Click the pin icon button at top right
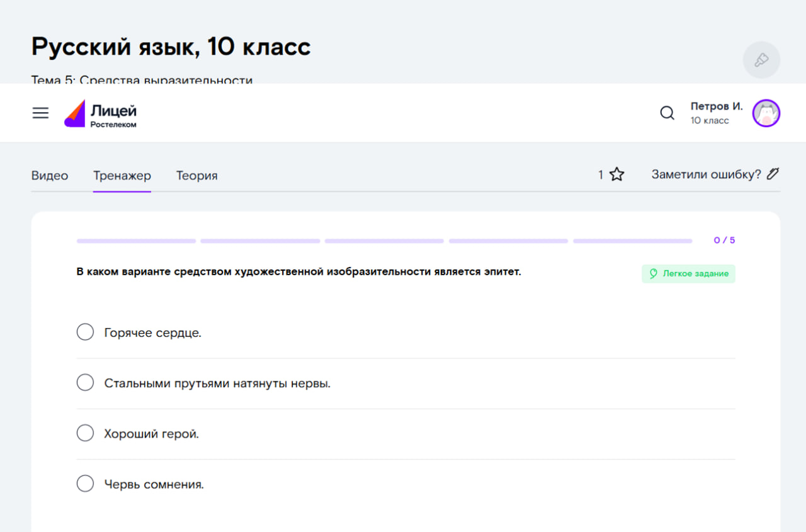The image size is (806, 532). [x=761, y=60]
